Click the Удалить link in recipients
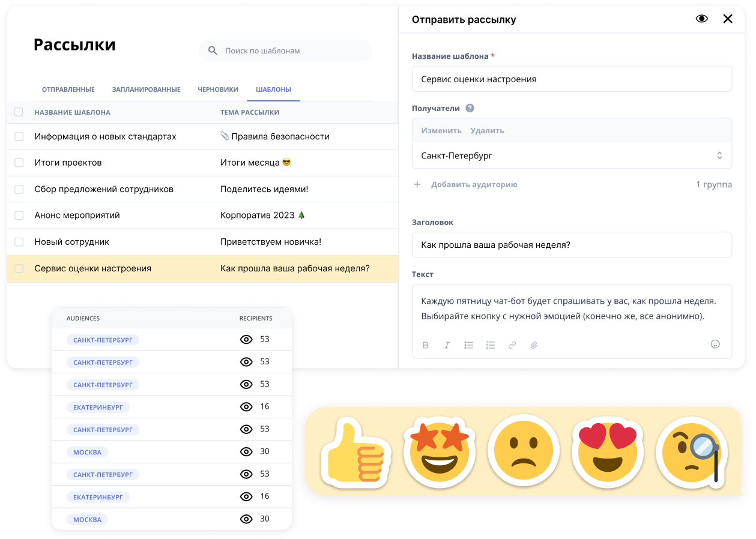Viewport: 756px width, 539px height. (488, 130)
